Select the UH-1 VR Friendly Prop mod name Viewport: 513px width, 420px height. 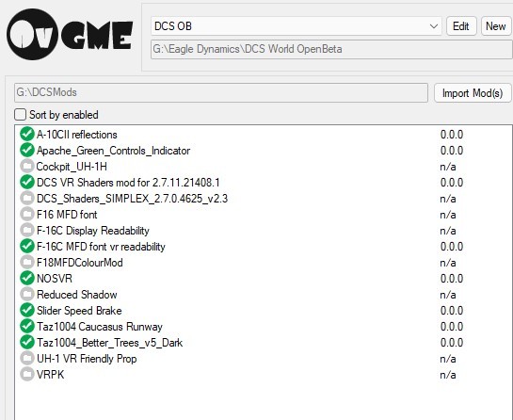[x=87, y=359]
